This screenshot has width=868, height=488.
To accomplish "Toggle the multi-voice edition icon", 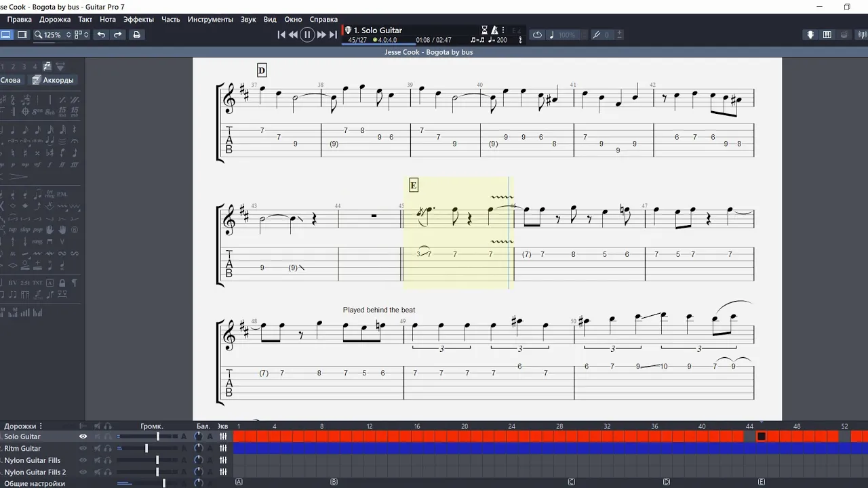I will coord(47,66).
